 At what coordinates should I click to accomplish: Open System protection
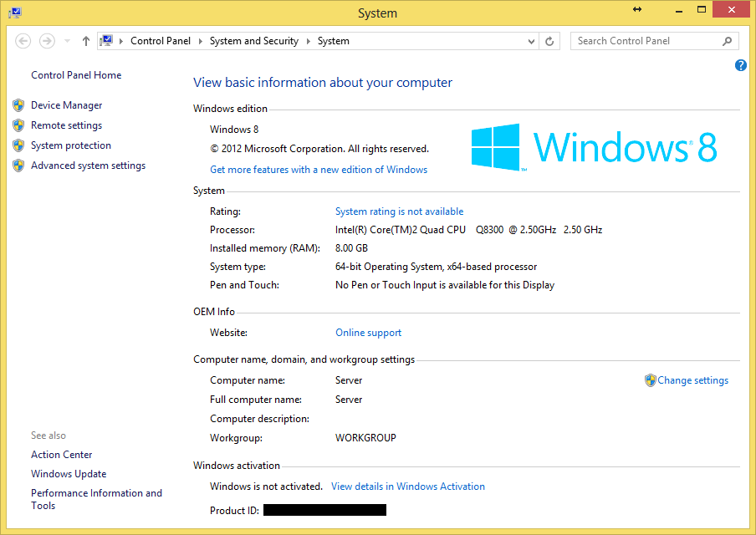click(x=71, y=145)
